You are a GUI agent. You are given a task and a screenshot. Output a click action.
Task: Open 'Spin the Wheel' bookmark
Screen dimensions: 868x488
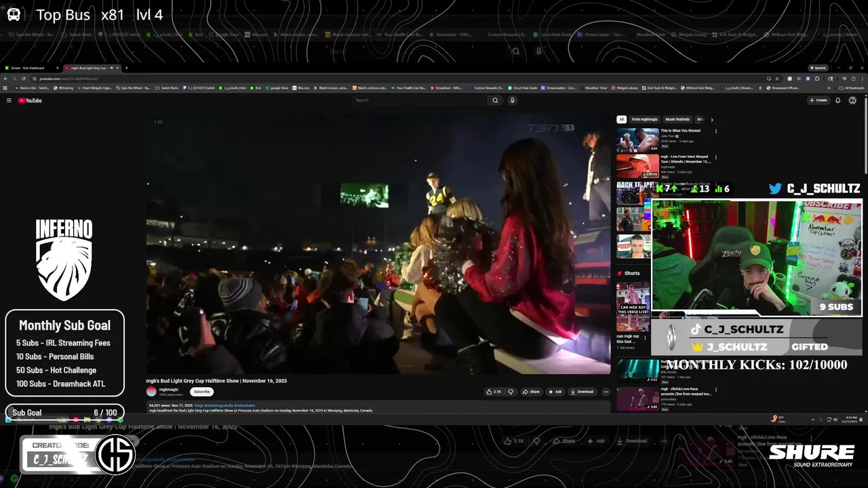tap(133, 88)
